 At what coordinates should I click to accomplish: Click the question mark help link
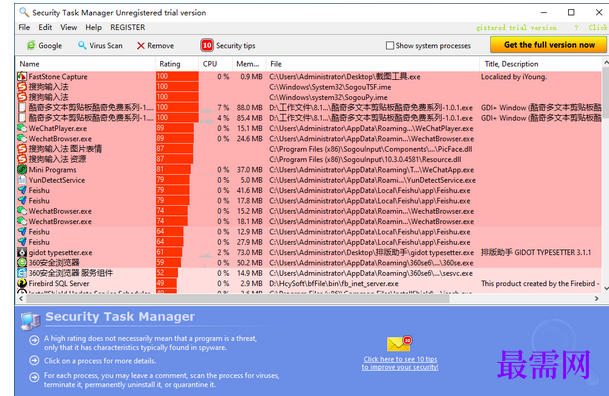pyautogui.click(x=576, y=28)
